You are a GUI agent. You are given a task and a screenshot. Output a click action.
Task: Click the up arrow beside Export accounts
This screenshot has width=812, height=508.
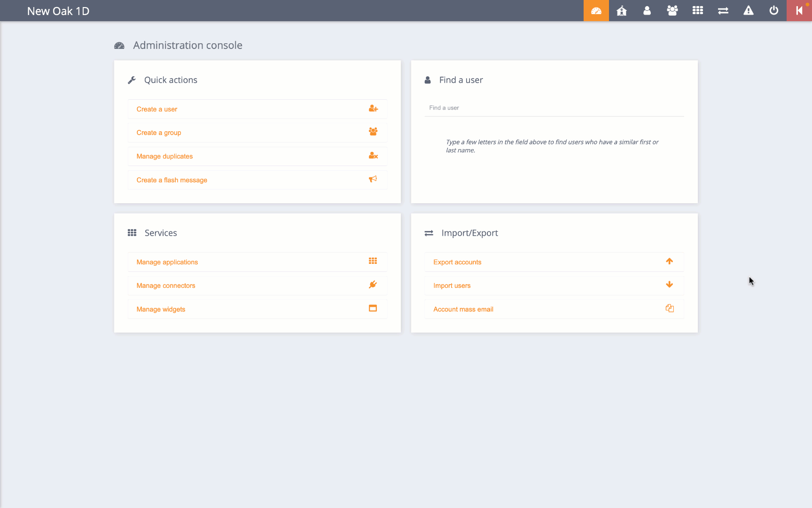[x=670, y=261]
